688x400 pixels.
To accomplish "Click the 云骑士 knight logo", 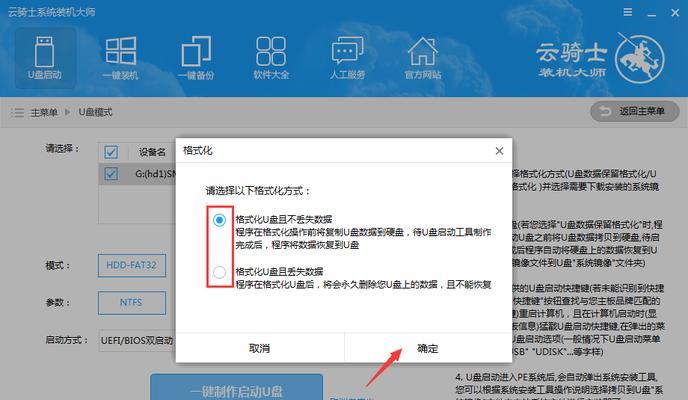I will [x=639, y=59].
